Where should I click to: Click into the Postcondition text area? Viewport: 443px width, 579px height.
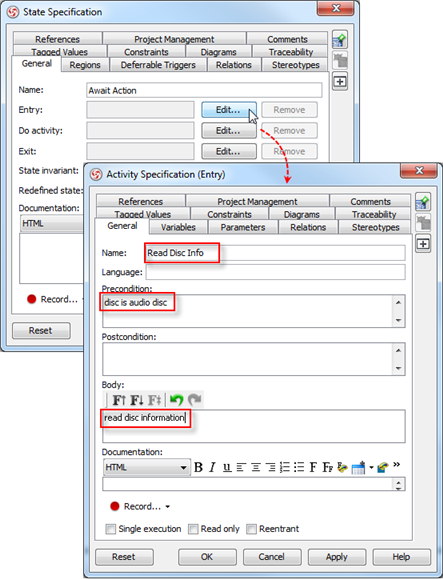pos(248,359)
